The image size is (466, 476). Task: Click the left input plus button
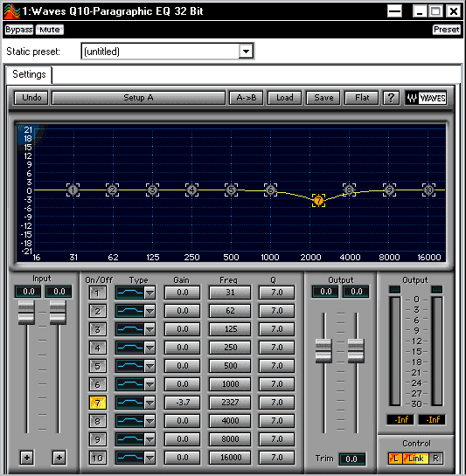pyautogui.click(x=27, y=457)
